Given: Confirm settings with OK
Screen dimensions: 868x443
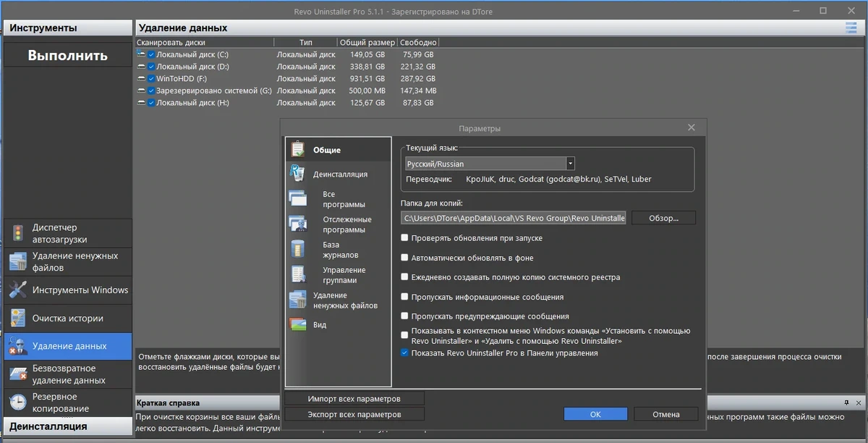Looking at the screenshot, I should (x=595, y=414).
